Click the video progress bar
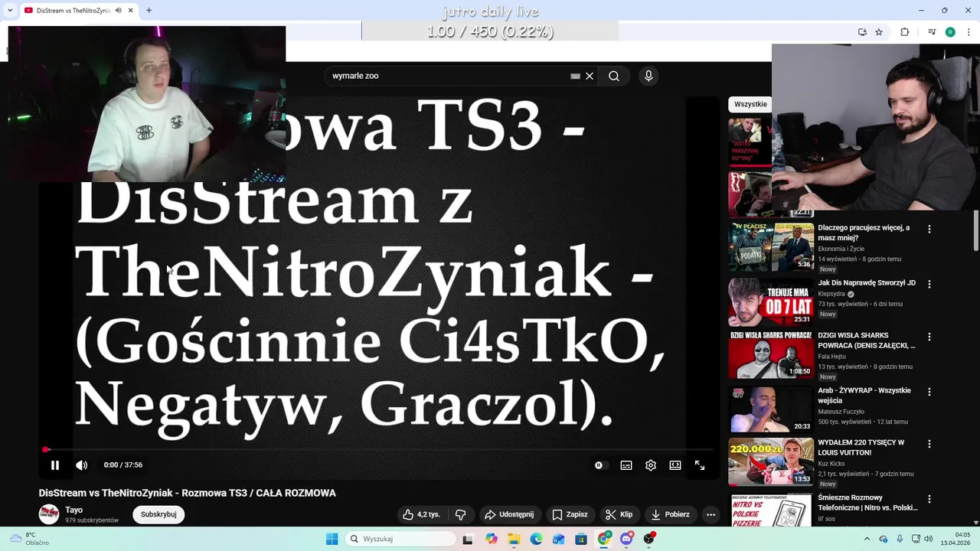Viewport: 980px width, 551px height. (x=379, y=450)
